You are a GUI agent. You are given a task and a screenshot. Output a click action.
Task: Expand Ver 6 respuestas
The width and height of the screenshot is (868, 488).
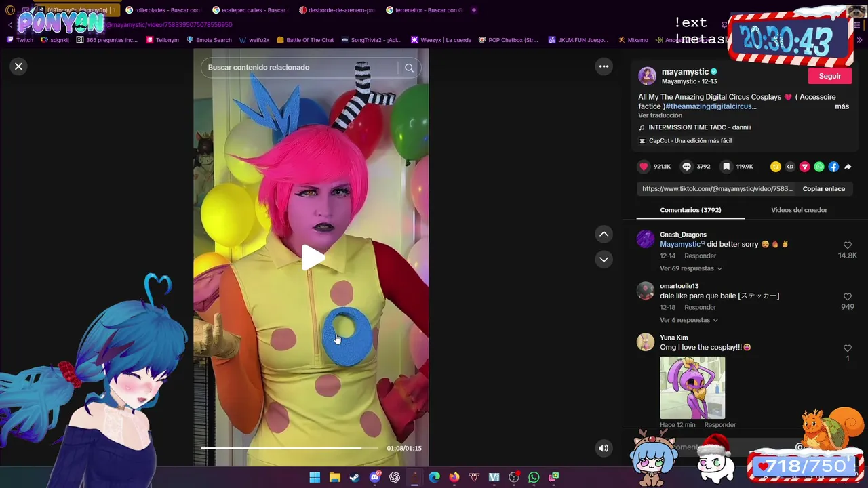(688, 320)
